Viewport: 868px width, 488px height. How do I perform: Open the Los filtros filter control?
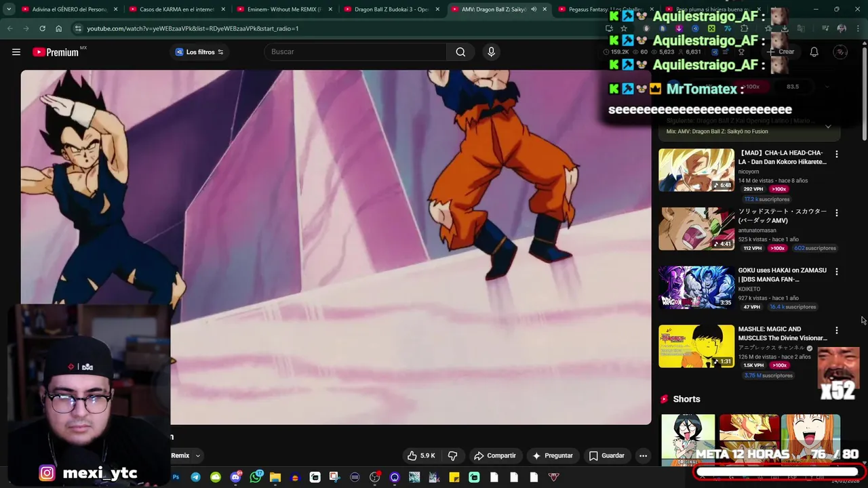coord(199,52)
